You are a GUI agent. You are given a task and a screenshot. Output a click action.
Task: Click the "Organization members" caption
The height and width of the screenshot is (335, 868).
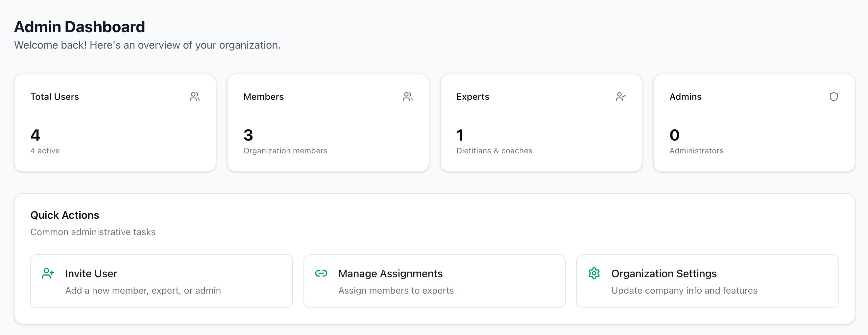[285, 150]
